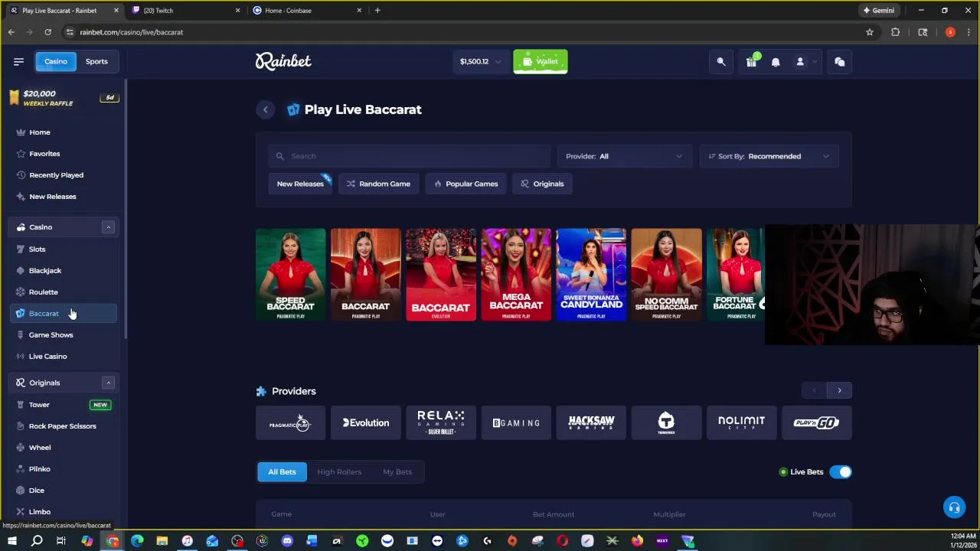Open Windows taskbar search
This screenshot has width=980, height=551.
click(x=36, y=541)
